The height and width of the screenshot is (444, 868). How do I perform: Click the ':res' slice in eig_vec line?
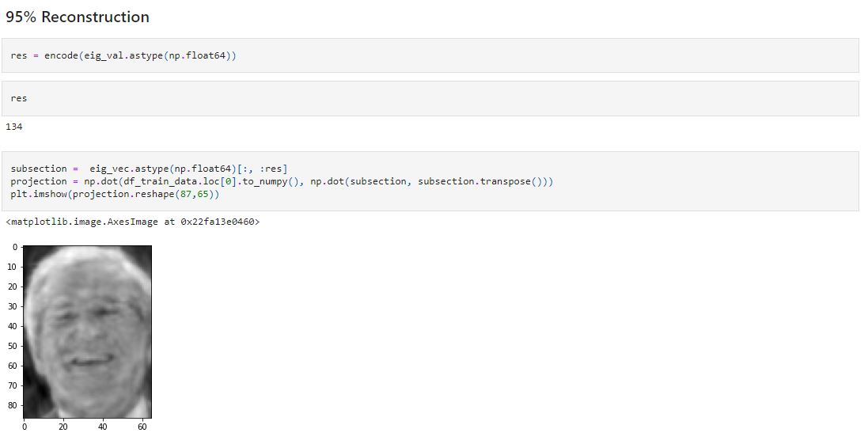[x=271, y=169]
